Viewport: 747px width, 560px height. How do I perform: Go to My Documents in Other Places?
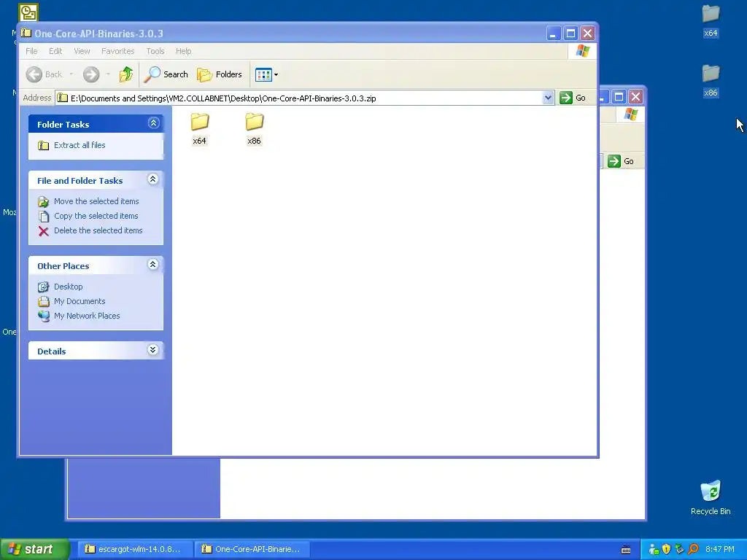[80, 301]
